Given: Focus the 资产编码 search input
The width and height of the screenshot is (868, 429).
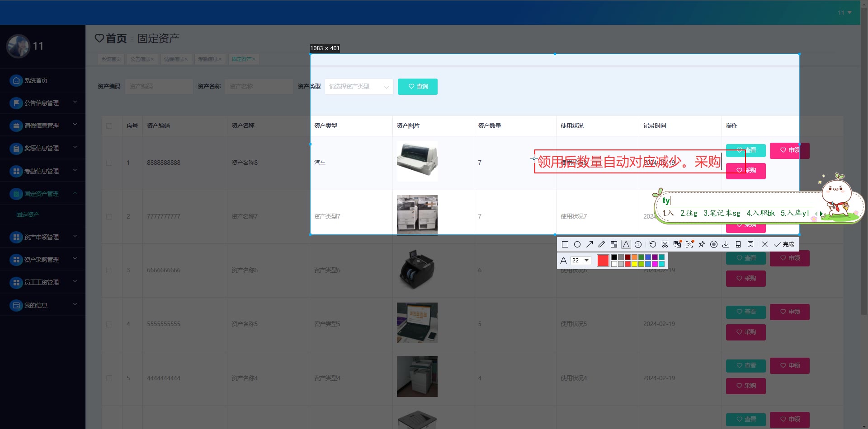Looking at the screenshot, I should 159,87.
